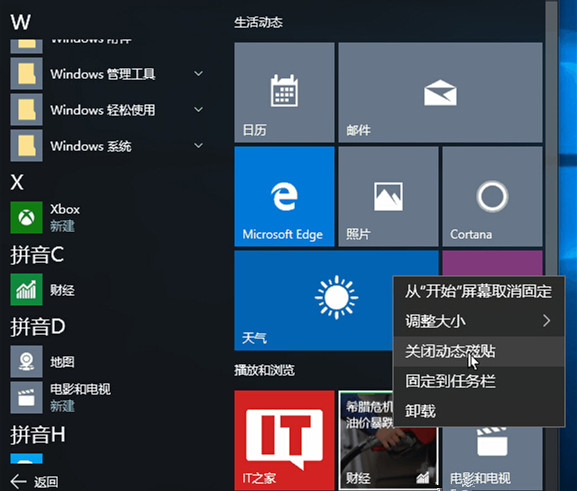
Task: Click the Windows 轻松使用 folder icon
Action: [x=26, y=110]
